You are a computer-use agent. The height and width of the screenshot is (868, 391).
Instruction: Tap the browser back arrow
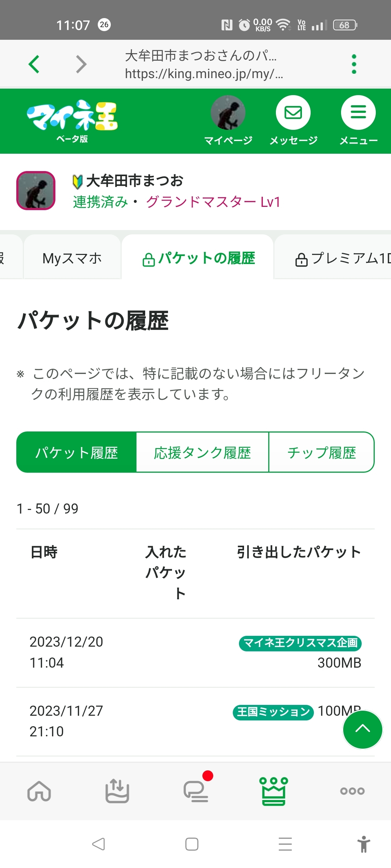coord(34,64)
